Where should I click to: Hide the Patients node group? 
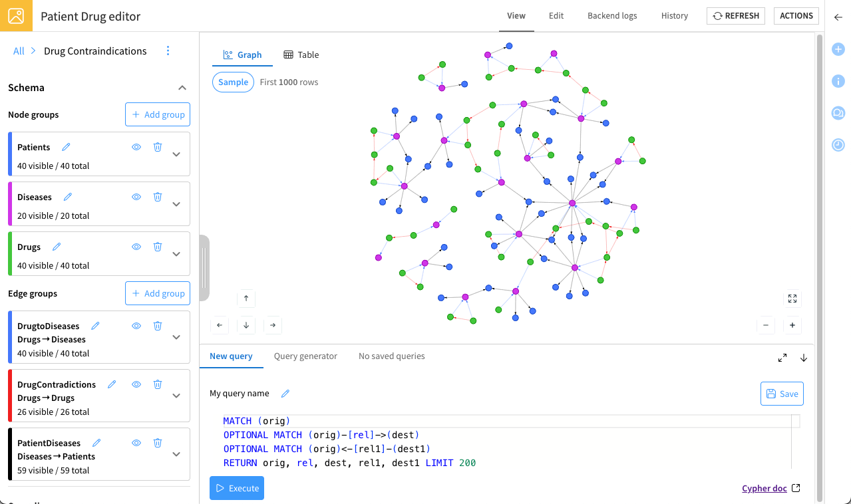click(136, 147)
